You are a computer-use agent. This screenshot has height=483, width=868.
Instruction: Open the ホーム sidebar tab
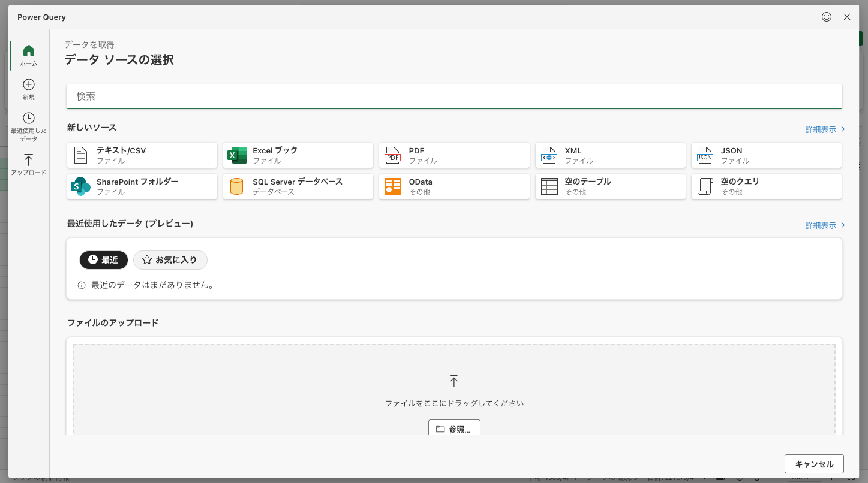[x=29, y=55]
